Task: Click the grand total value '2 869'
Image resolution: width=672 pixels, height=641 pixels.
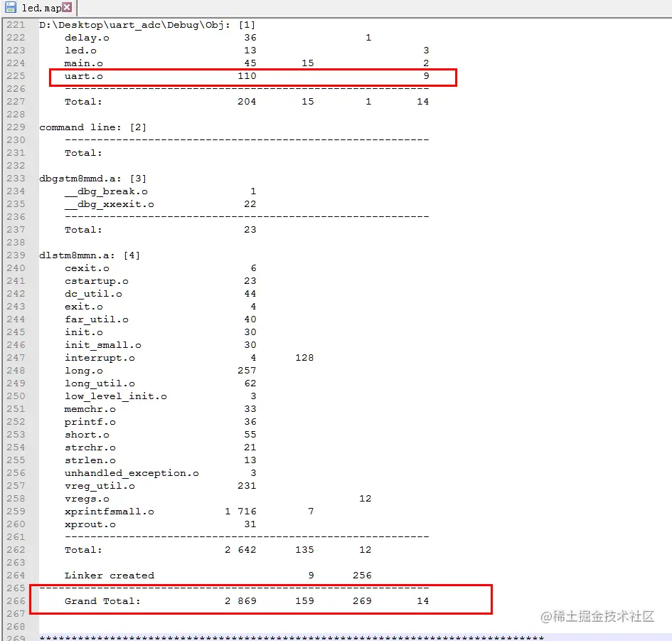Action: (240, 601)
